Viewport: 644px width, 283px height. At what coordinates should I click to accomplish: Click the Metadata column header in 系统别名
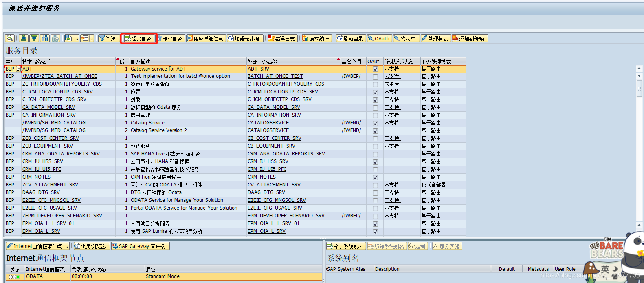click(x=538, y=269)
